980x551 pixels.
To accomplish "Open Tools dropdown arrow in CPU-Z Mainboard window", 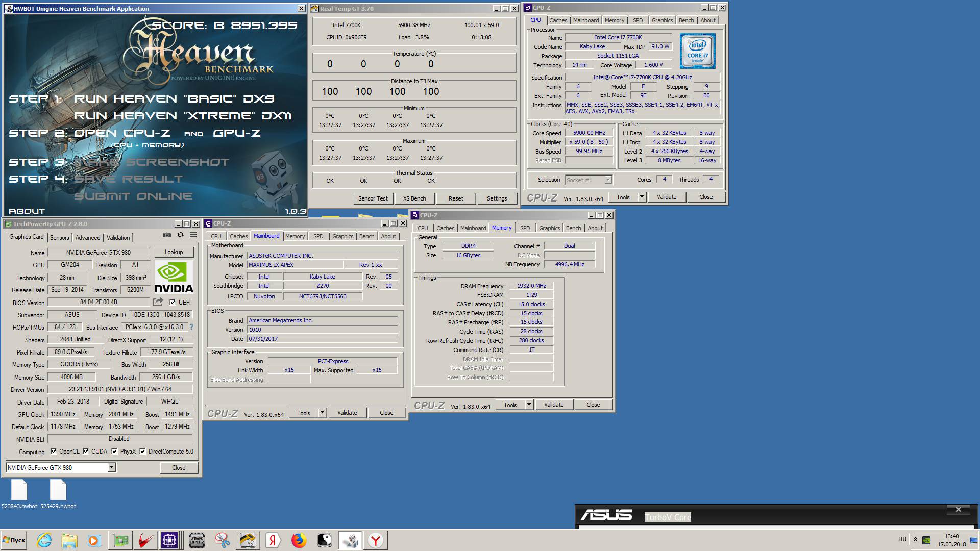I will point(322,413).
